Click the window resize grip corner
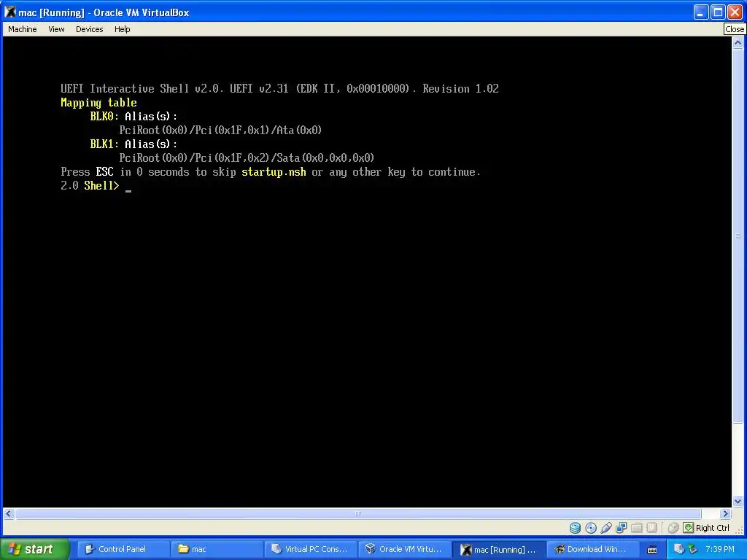 click(x=740, y=529)
